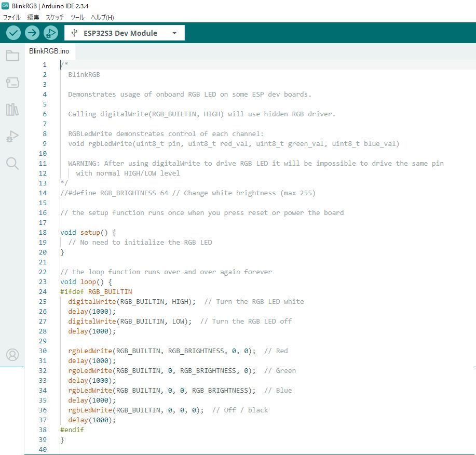Open the スケッチ menu
The image size is (476, 455).
point(55,17)
